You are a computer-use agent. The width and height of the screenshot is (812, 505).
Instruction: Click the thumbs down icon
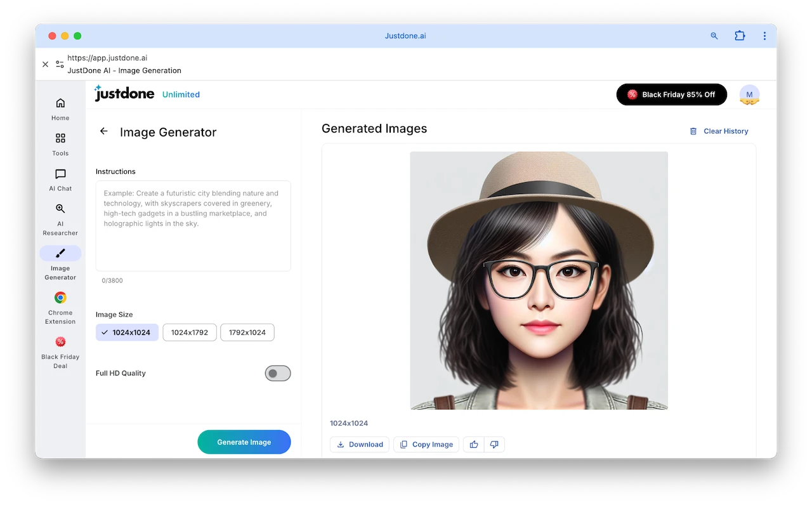point(494,444)
